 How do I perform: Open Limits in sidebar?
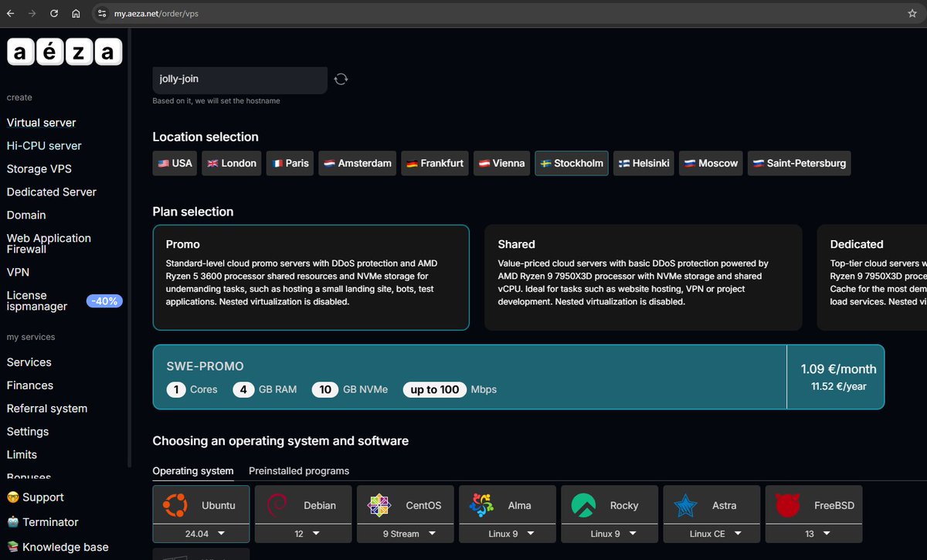click(x=22, y=455)
